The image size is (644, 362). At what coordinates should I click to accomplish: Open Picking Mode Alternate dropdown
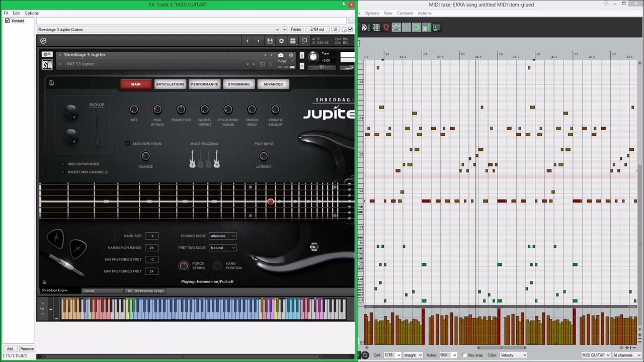[x=223, y=236]
